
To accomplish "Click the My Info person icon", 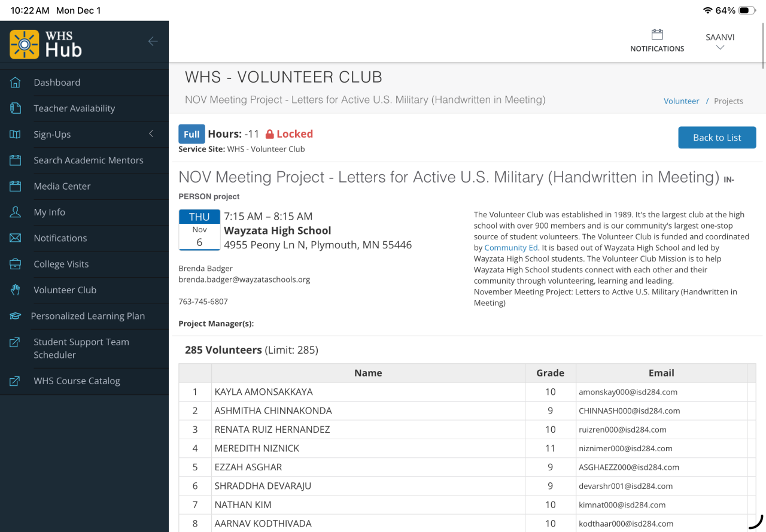I will (x=16, y=212).
